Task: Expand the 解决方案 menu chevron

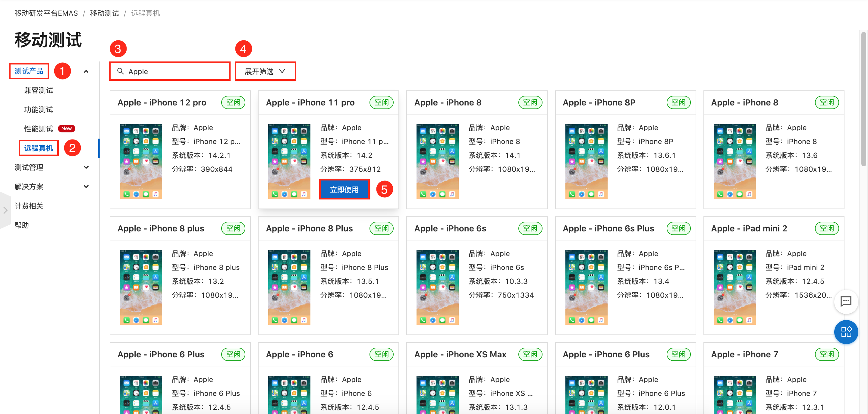Action: [x=86, y=187]
